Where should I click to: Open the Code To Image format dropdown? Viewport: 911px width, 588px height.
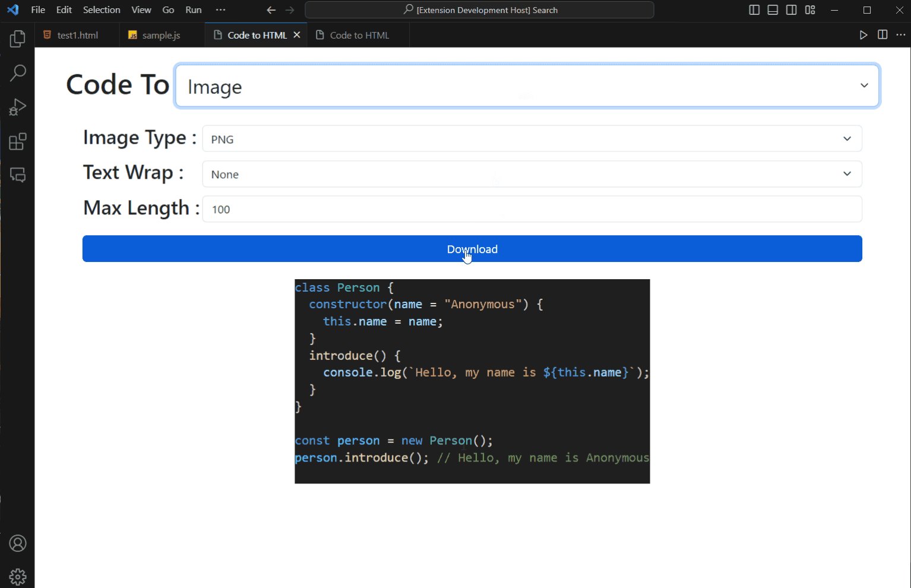527,86
